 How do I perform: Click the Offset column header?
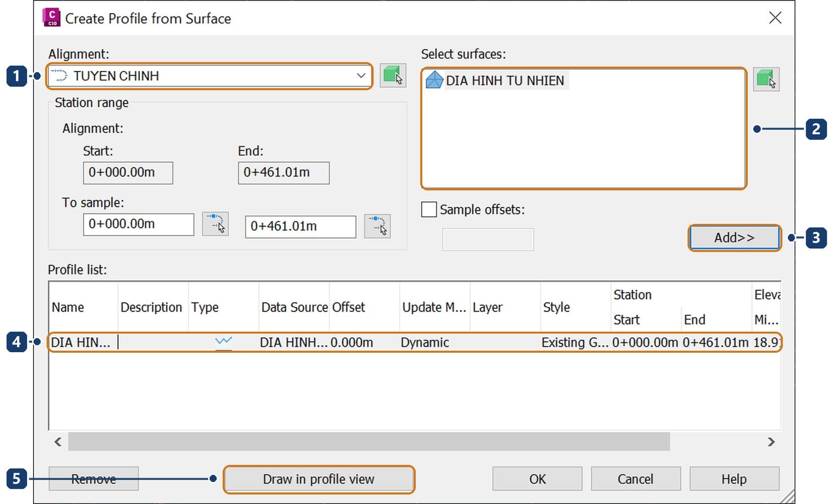pyautogui.click(x=364, y=307)
